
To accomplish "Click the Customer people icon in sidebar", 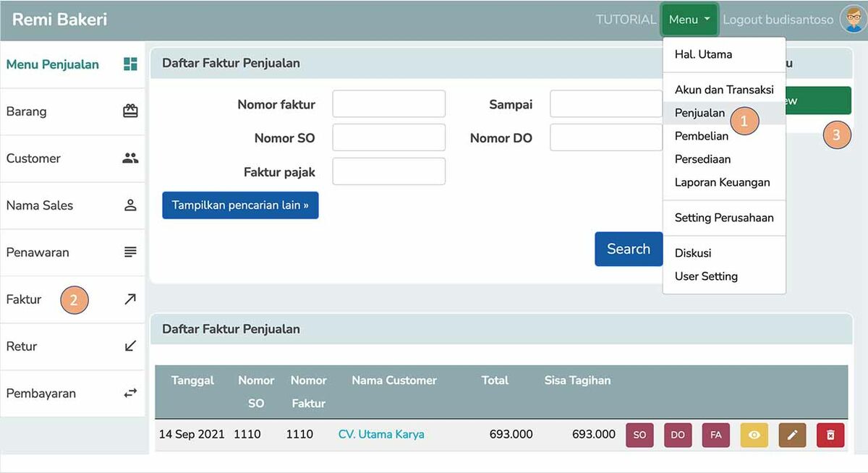I will coord(130,158).
